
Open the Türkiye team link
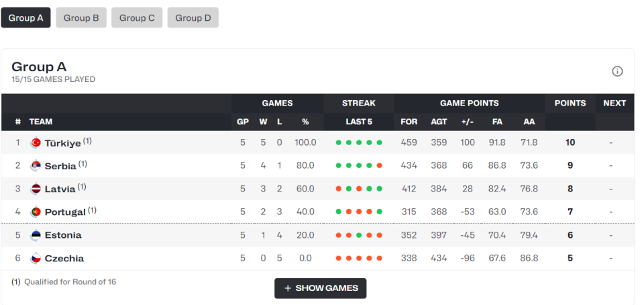(x=62, y=143)
